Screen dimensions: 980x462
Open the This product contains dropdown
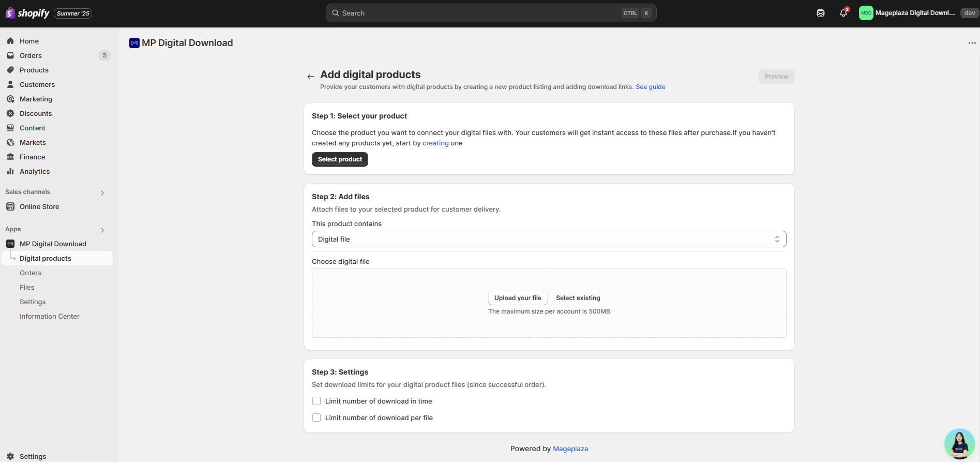[549, 239]
